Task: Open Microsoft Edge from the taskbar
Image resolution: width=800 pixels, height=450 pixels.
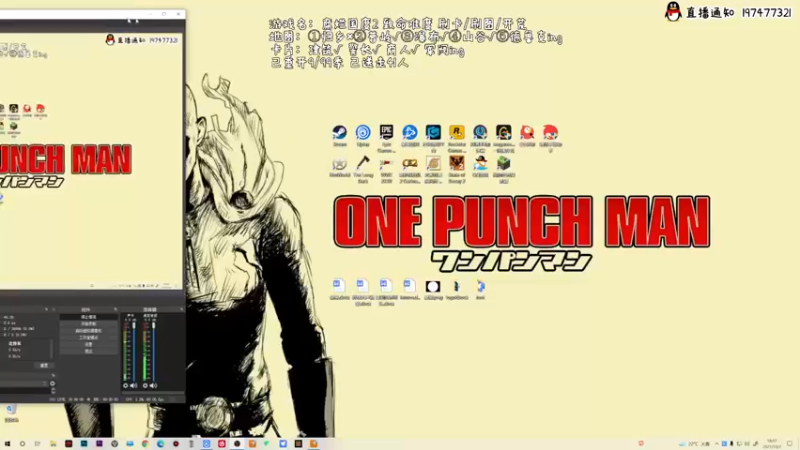Action: 160,444
